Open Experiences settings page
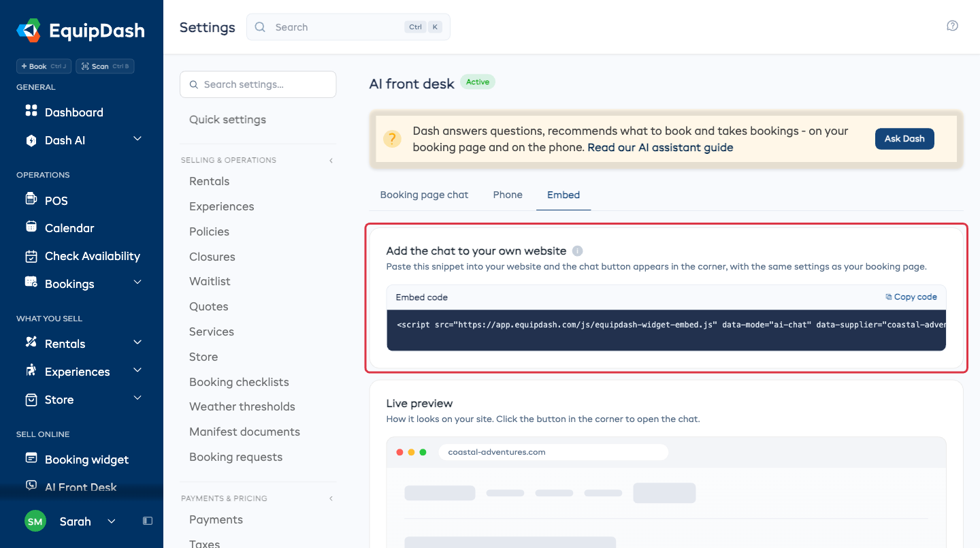The image size is (980, 548). (221, 206)
